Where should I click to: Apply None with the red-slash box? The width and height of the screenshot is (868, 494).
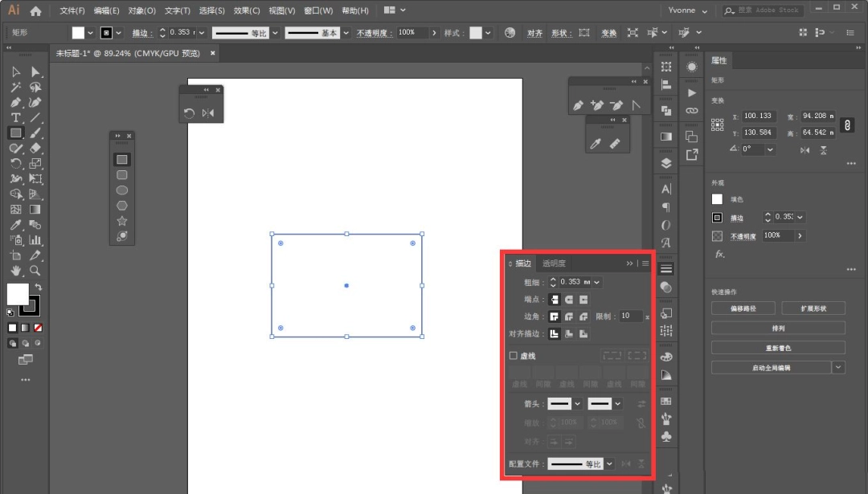tap(39, 328)
